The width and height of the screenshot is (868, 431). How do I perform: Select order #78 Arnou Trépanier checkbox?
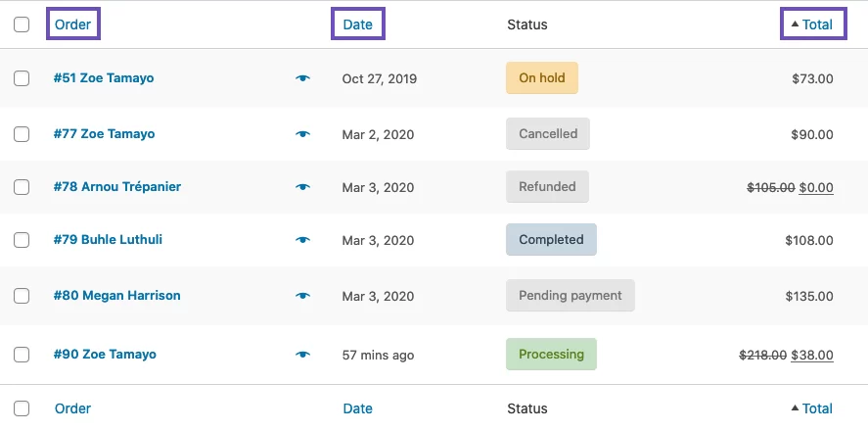pyautogui.click(x=22, y=187)
